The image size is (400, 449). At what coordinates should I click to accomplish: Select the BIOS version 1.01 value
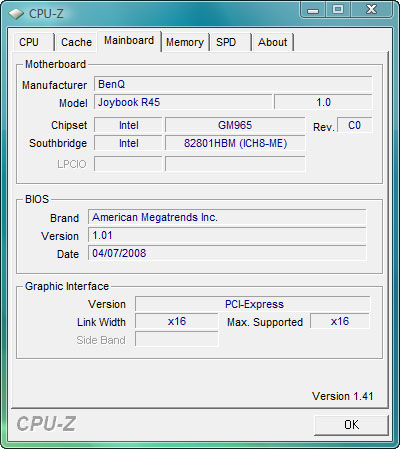(227, 235)
